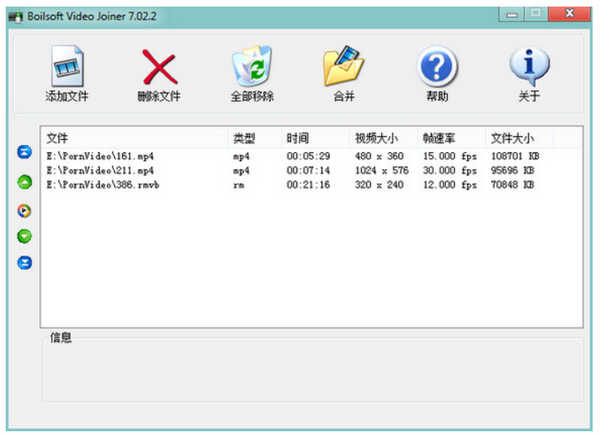Click the Merge (合并) folder icon

(x=343, y=66)
